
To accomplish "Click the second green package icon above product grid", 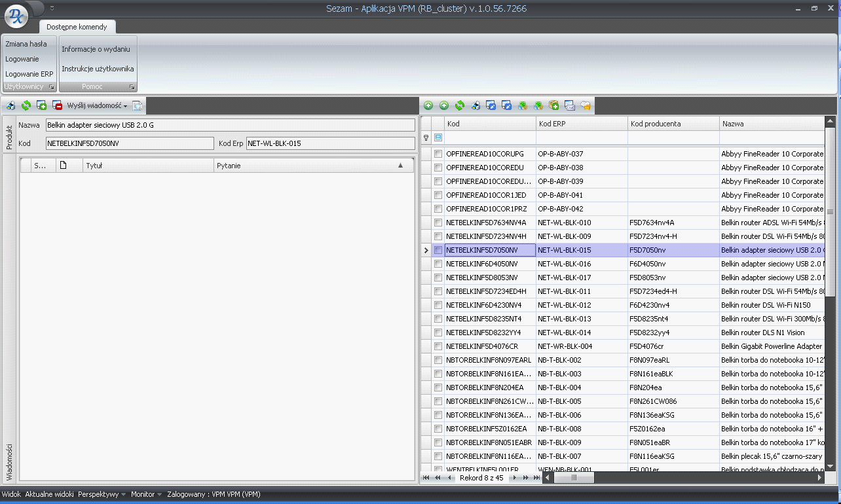I will [538, 105].
